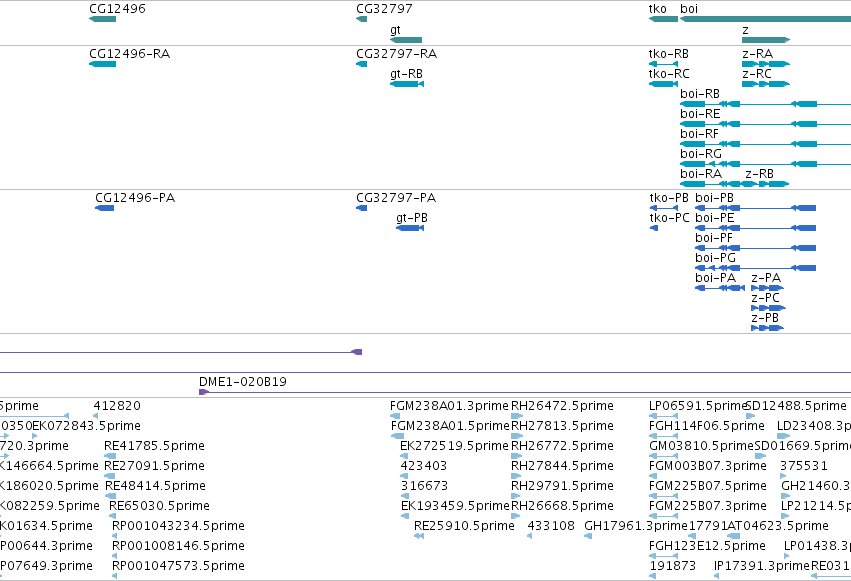851x581 pixels.
Task: Click the EK193459.5prime EST
Action: pos(404,516)
